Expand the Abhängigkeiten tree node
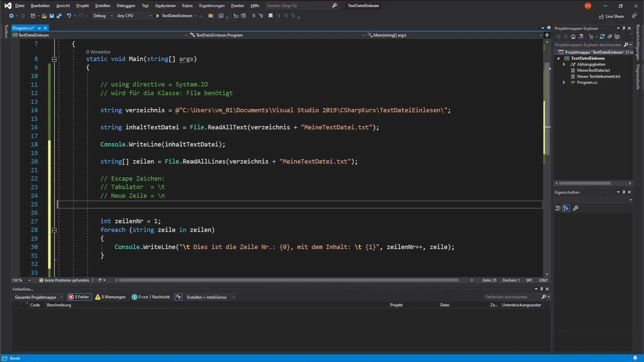Screen dimensions: 644x362 564,64
